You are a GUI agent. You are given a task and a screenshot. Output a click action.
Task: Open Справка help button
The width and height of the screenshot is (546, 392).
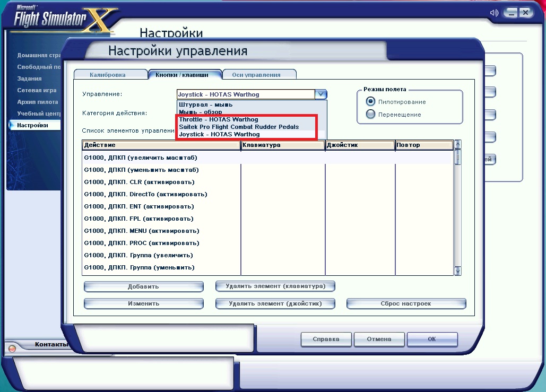[x=326, y=339]
